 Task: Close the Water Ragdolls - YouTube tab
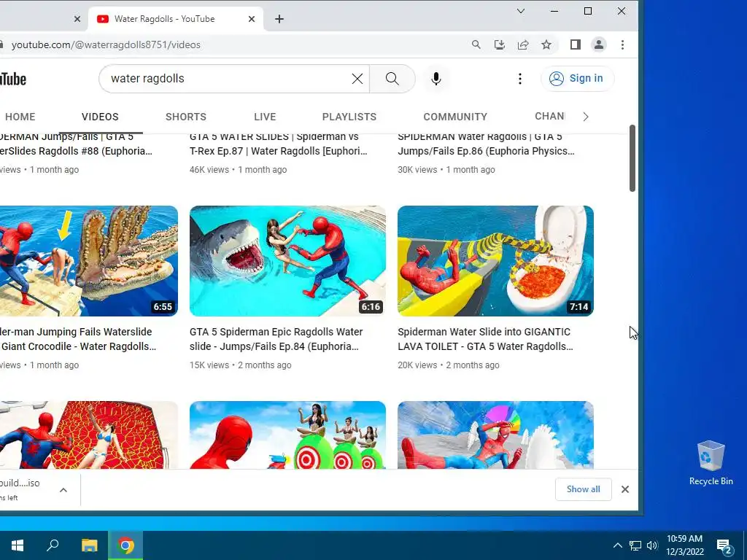click(252, 19)
